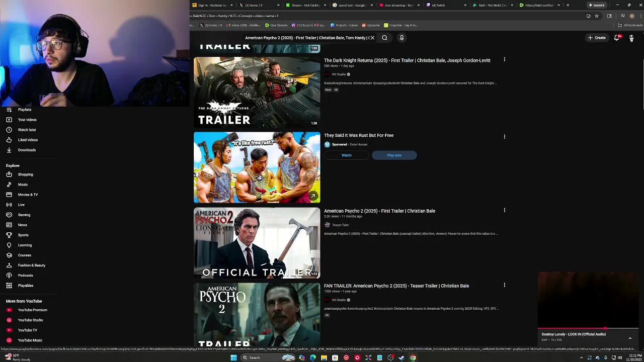Open Steam from the taskbar
The height and width of the screenshot is (362, 644).
(401, 357)
